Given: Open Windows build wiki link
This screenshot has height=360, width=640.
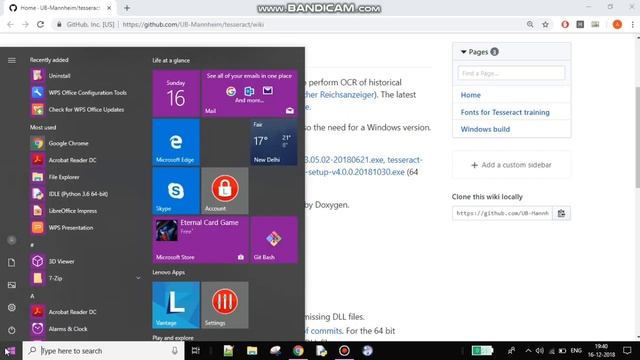Looking at the screenshot, I should coord(485,129).
